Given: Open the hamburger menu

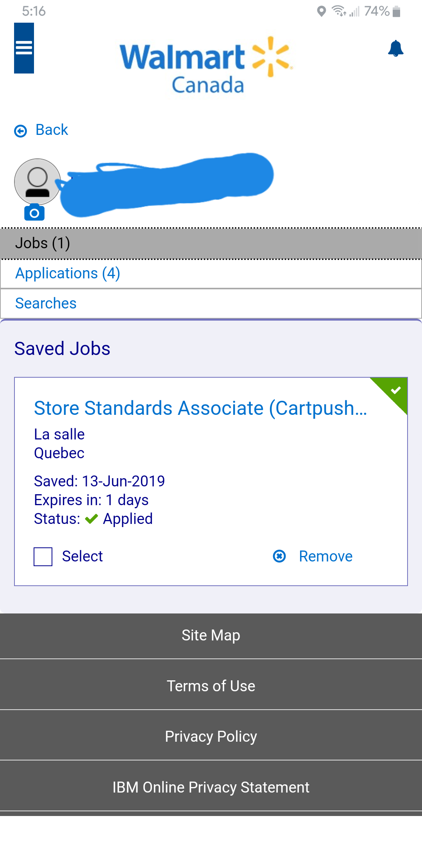Looking at the screenshot, I should [24, 48].
